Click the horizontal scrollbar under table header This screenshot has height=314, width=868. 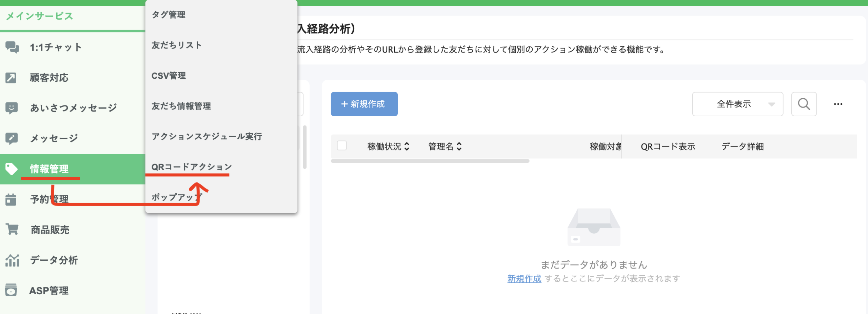[430, 161]
